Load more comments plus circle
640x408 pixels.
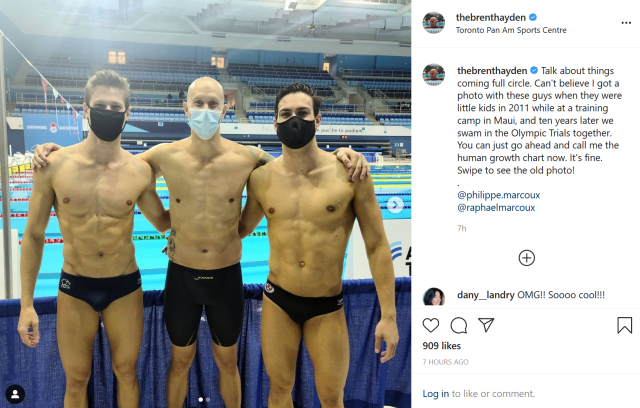tap(527, 258)
